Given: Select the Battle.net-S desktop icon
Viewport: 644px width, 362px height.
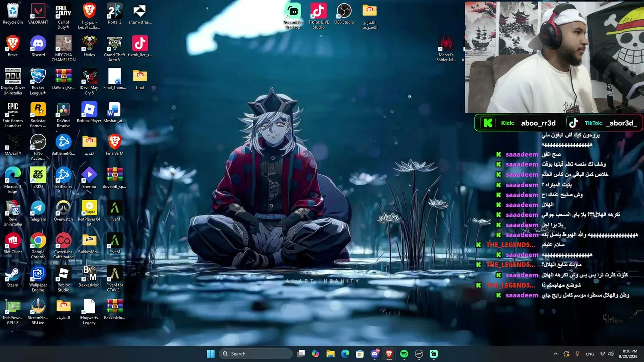Looking at the screenshot, I should (63, 145).
